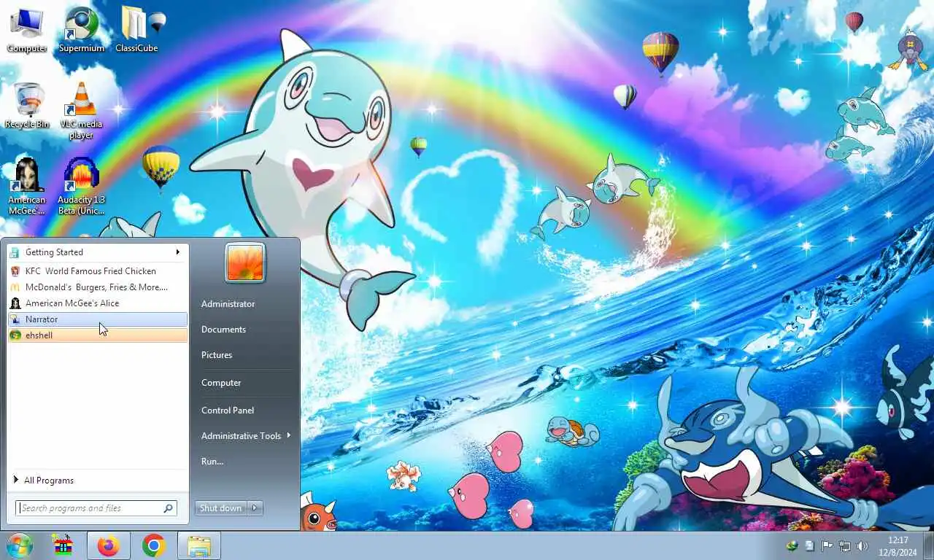
Task: Open the Computer desktop icon
Action: 26,30
